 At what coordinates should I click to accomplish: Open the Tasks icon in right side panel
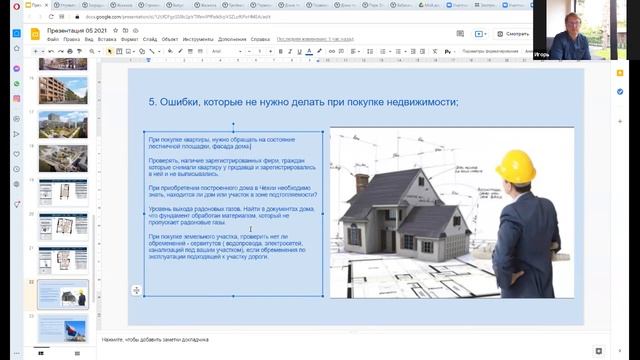point(620,92)
